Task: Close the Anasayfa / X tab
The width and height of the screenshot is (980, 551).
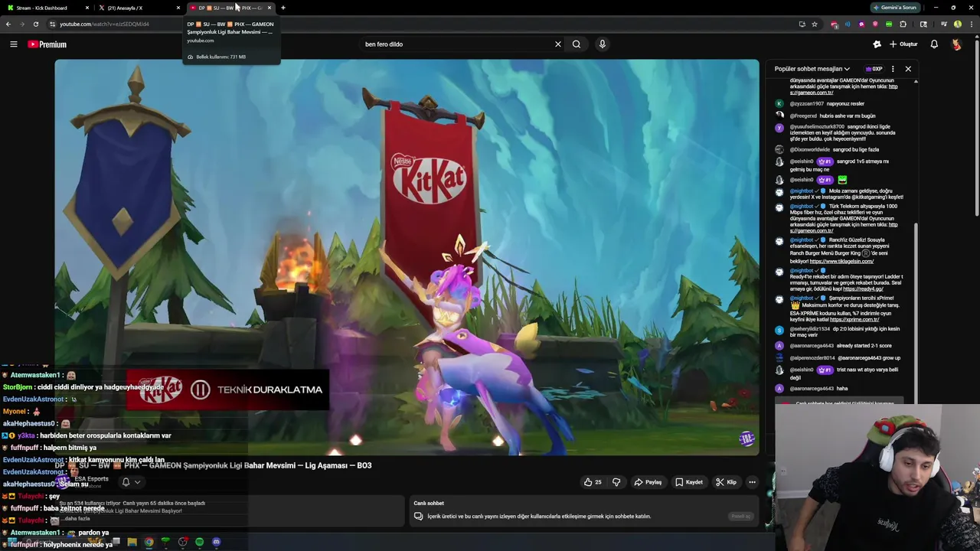Action: pos(178,8)
